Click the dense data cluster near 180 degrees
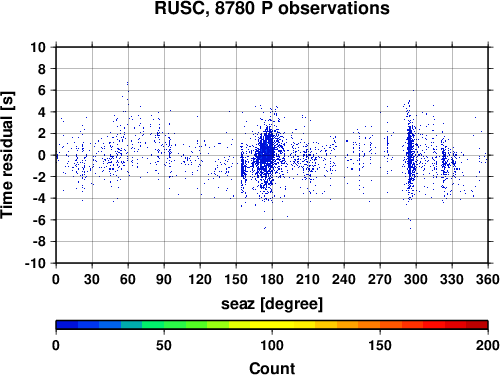The width and height of the screenshot is (500, 375). [267, 152]
